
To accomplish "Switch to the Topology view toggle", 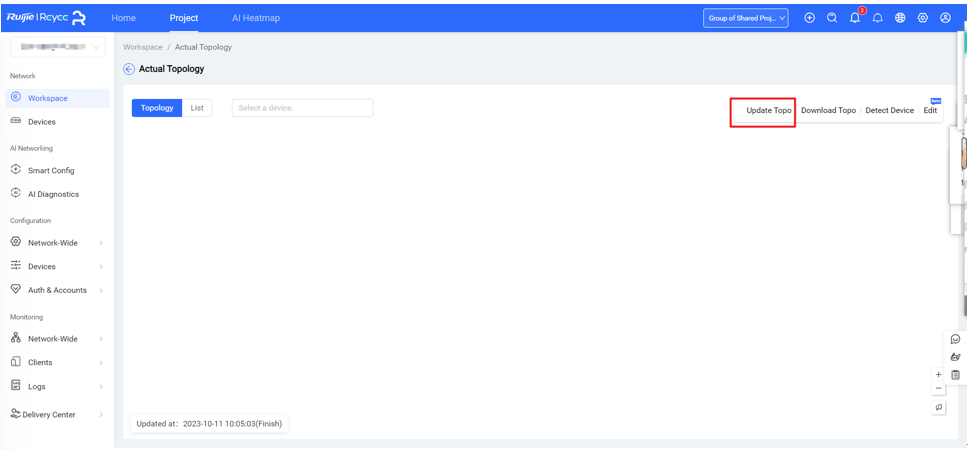I will coord(157,108).
